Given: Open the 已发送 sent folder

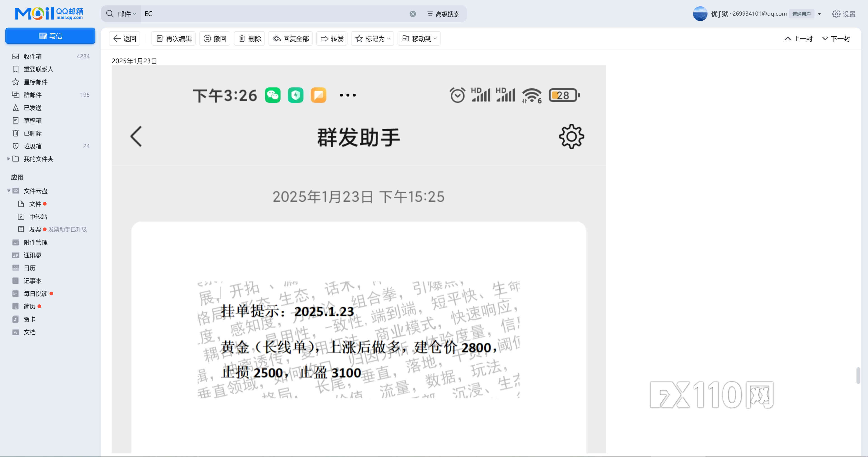Looking at the screenshot, I should pos(51,107).
